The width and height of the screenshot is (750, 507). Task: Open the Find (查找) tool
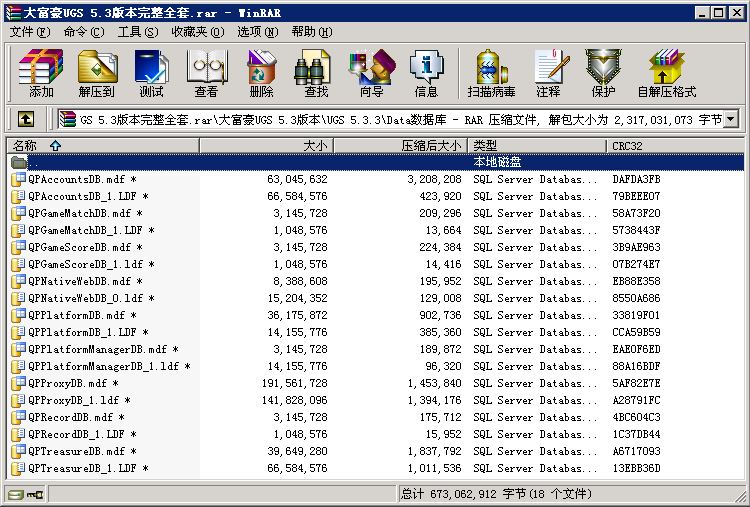316,73
